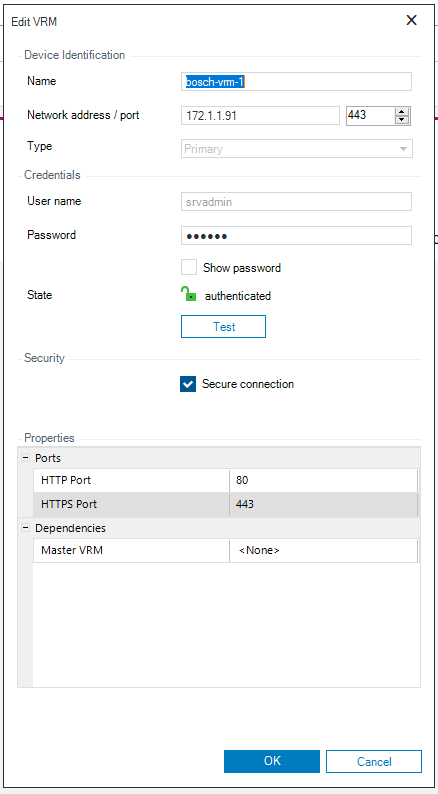Click the authenticated state text
The image size is (438, 794).
click(237, 296)
